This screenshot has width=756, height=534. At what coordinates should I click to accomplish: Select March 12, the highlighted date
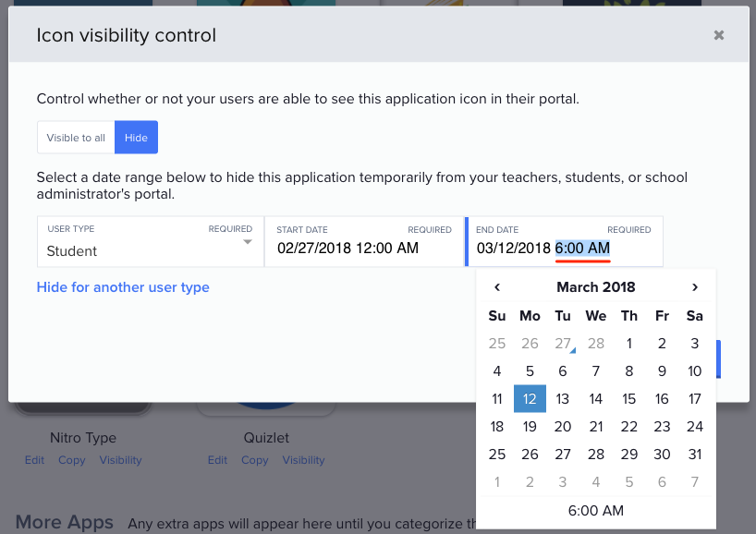click(x=529, y=398)
